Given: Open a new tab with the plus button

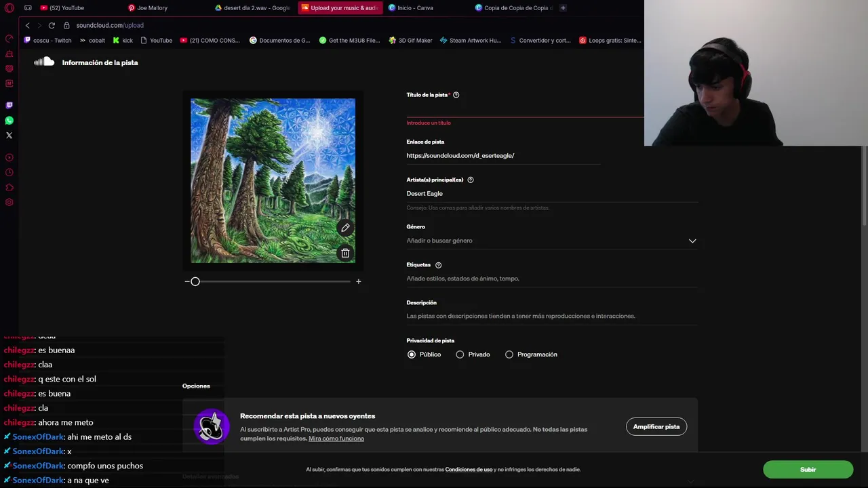Looking at the screenshot, I should pyautogui.click(x=563, y=8).
